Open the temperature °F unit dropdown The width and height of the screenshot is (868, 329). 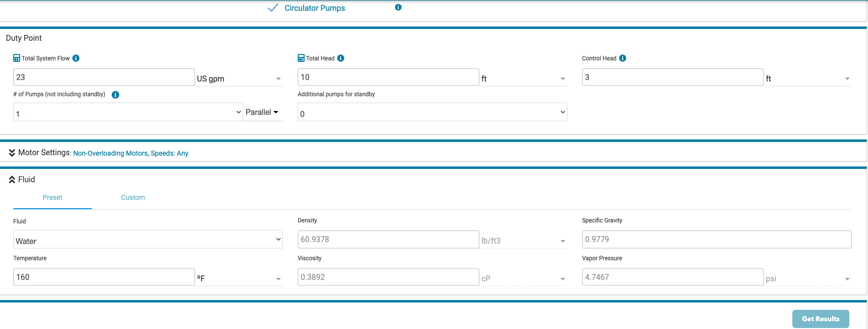[239, 278]
